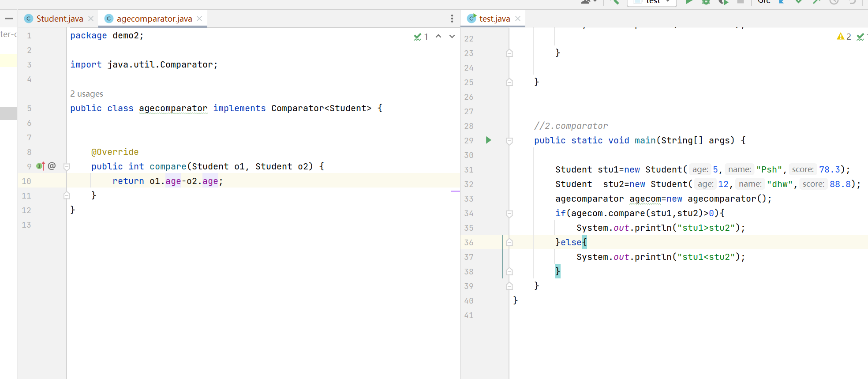Close the Student.java tab
Image resolution: width=868 pixels, height=379 pixels.
[x=91, y=19]
